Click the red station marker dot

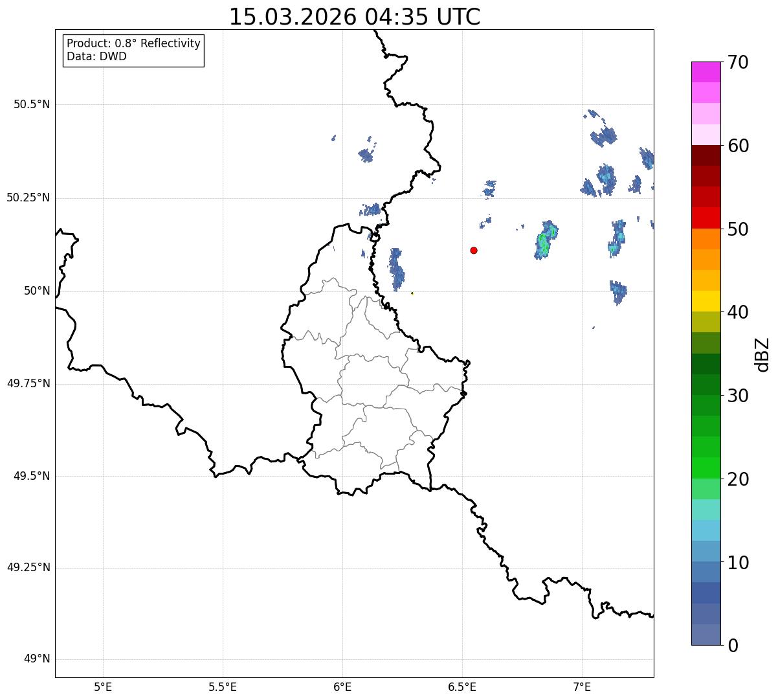tap(474, 250)
